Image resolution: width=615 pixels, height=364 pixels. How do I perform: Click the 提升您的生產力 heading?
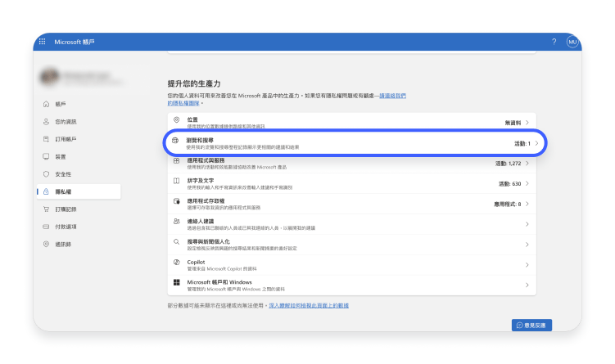[x=194, y=83]
